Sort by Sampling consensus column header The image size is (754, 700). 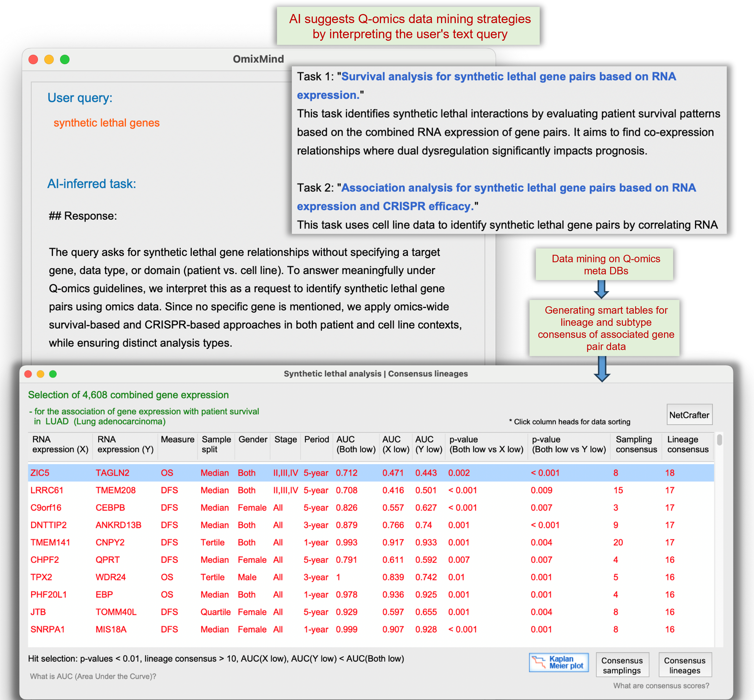[636, 444]
